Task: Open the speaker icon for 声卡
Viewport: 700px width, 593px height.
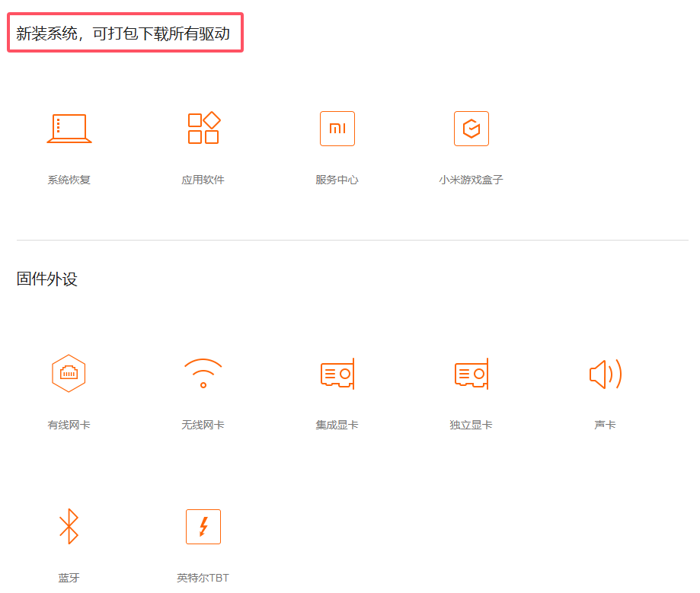Action: click(x=605, y=374)
